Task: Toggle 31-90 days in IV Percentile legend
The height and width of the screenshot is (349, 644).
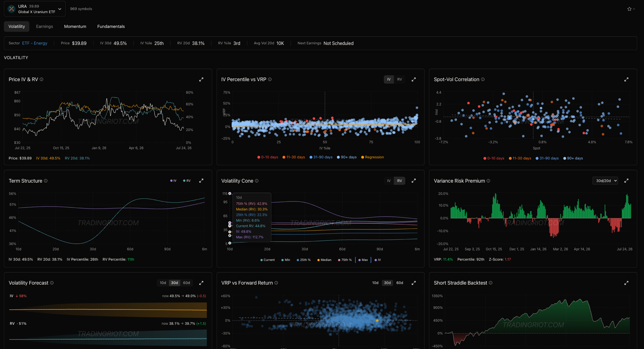Action: point(321,157)
